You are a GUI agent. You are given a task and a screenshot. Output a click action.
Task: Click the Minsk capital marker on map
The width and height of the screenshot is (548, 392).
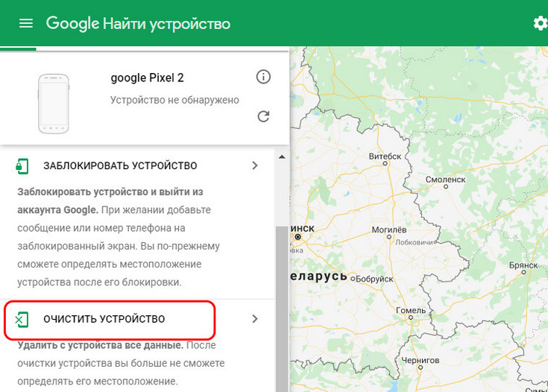(x=297, y=237)
